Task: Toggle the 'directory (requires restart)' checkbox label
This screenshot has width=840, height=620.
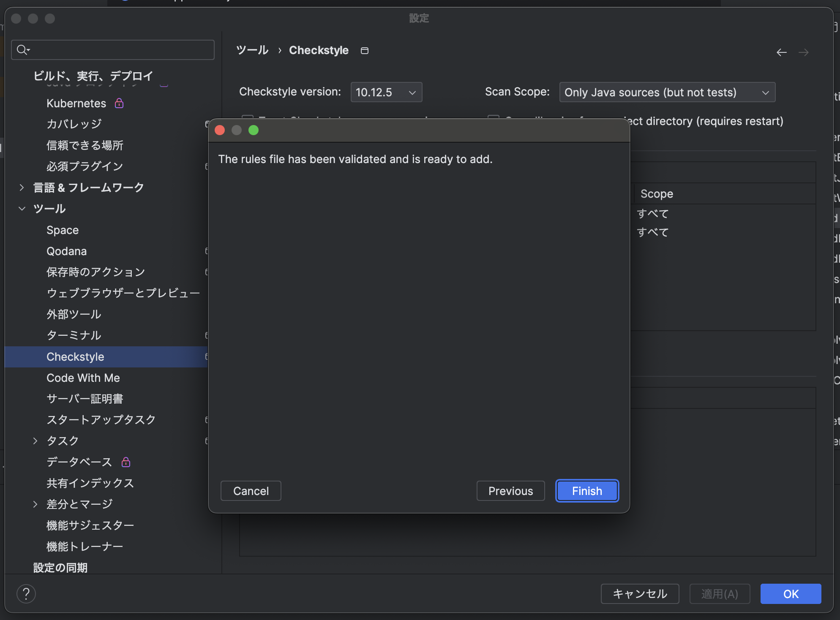Action: (705, 121)
